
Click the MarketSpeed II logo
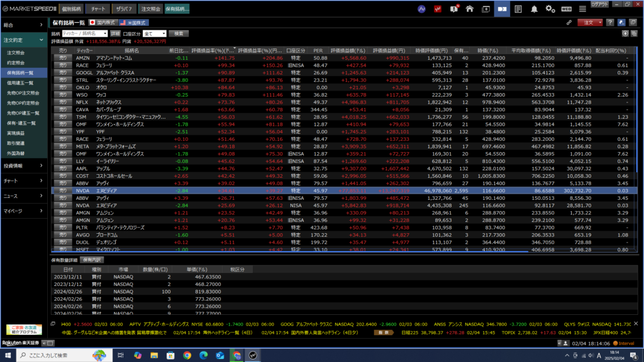click(x=29, y=9)
